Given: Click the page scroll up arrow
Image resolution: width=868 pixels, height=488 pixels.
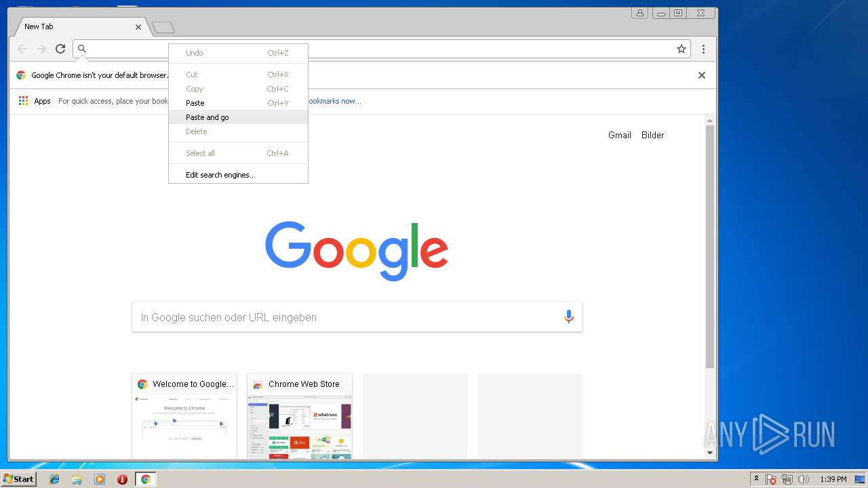Looking at the screenshot, I should 710,121.
